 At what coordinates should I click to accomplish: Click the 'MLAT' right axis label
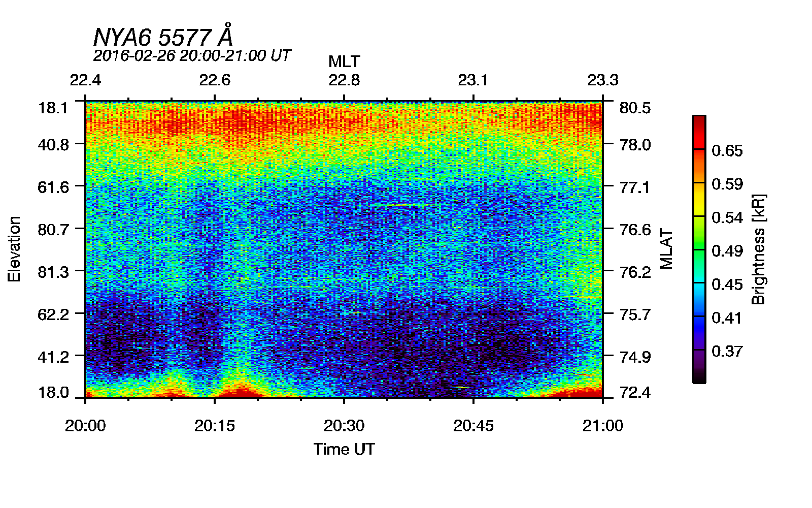click(x=666, y=249)
